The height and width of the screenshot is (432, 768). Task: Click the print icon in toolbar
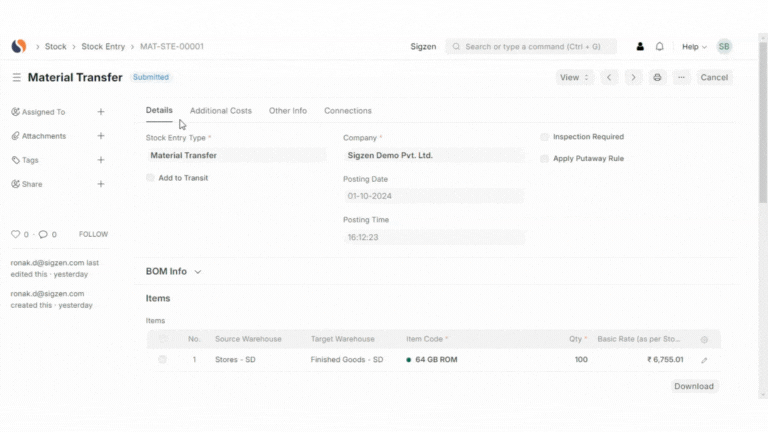click(657, 77)
